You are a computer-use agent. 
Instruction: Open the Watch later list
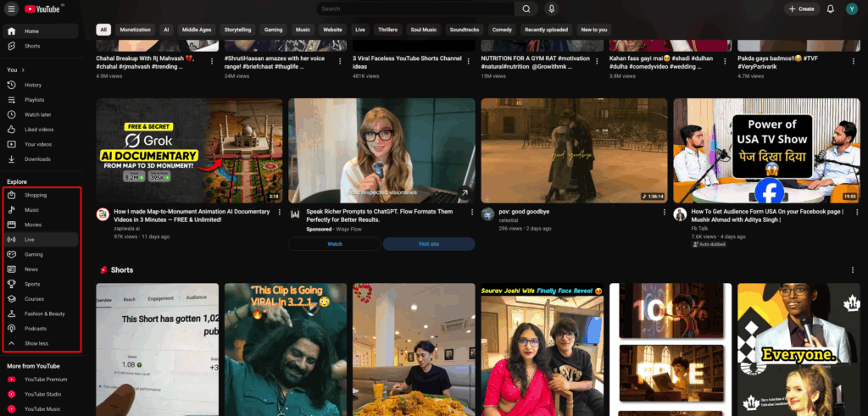coord(40,114)
